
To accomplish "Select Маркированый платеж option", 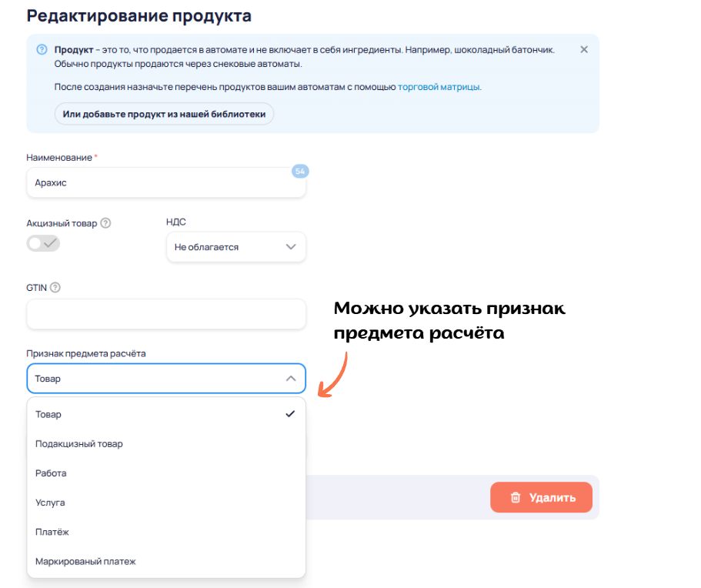I will [85, 562].
